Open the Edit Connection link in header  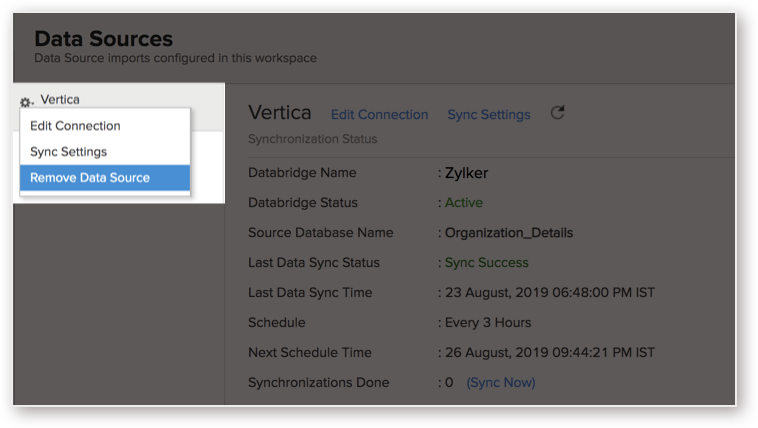(379, 115)
